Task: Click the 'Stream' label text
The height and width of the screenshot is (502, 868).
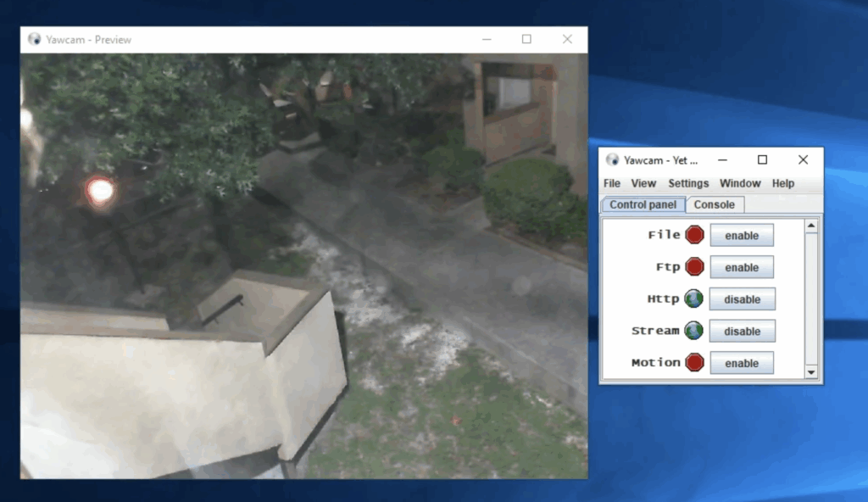Action: point(655,331)
